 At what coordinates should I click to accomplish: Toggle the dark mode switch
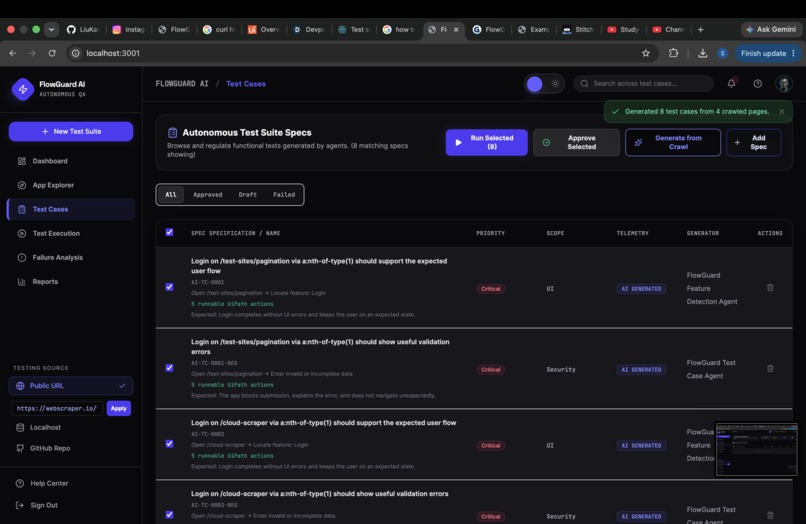544,84
